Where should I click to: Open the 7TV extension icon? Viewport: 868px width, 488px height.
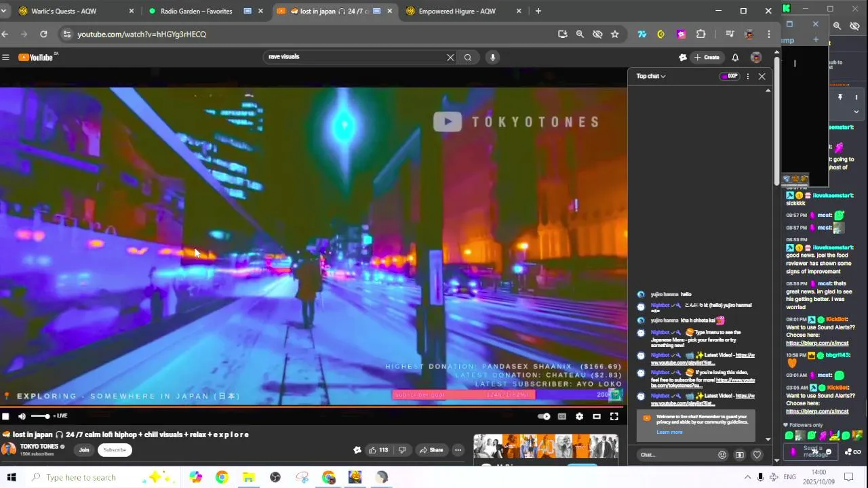click(642, 34)
